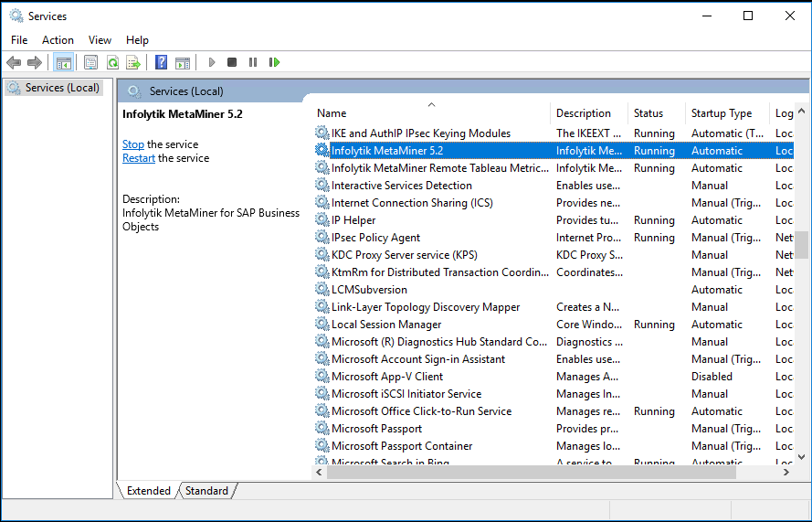Select KtmRm for Distributed Transaction Coordinator
The image size is (812, 522).
click(439, 272)
